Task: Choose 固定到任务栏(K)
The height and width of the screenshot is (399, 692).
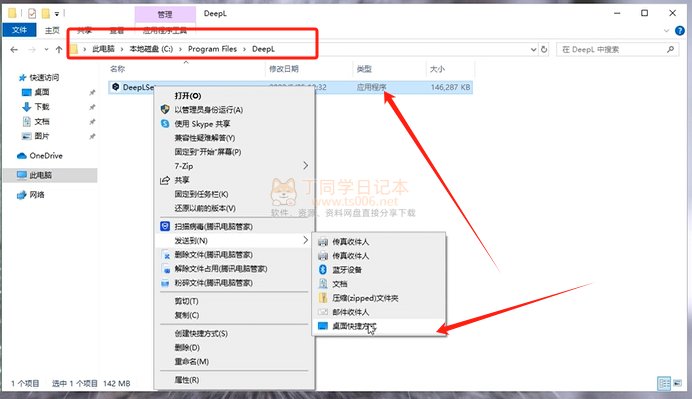Action: coord(234,194)
